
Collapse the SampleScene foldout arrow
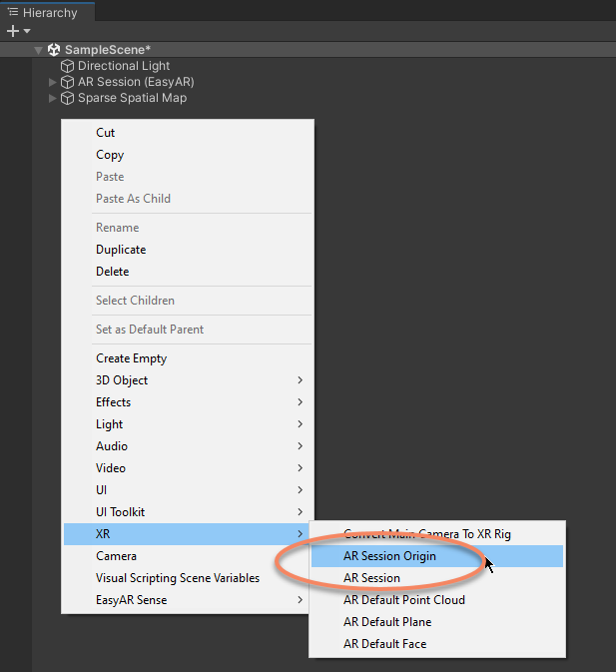[x=39, y=50]
